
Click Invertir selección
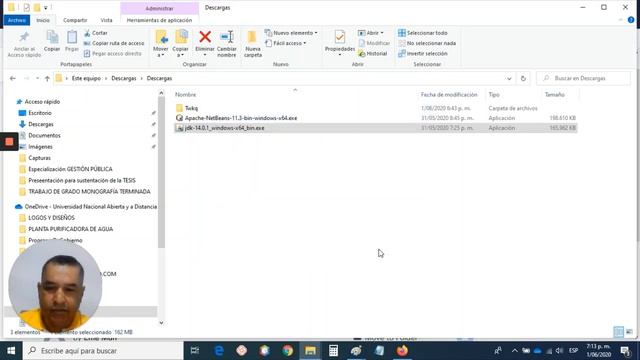pos(422,53)
